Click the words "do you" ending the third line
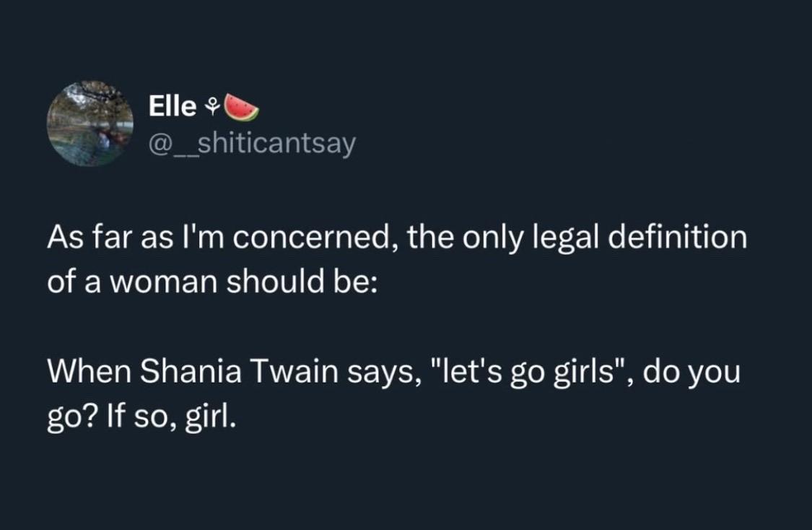 tap(692, 373)
